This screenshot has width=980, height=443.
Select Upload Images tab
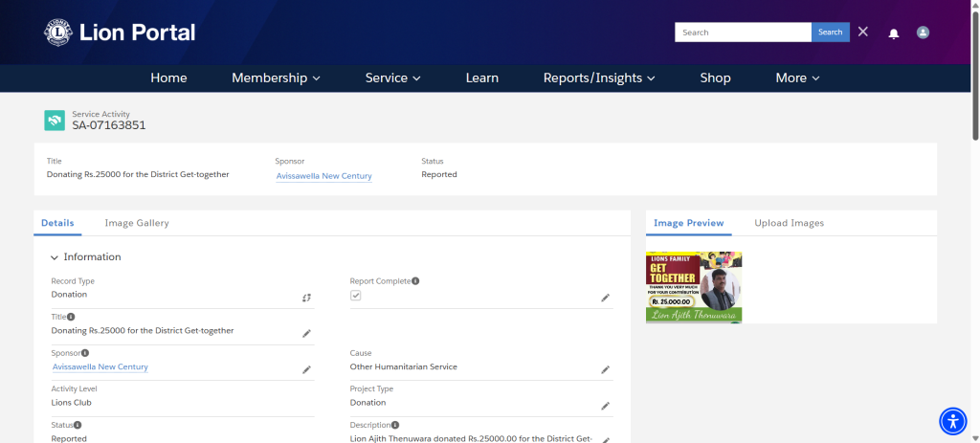click(790, 223)
